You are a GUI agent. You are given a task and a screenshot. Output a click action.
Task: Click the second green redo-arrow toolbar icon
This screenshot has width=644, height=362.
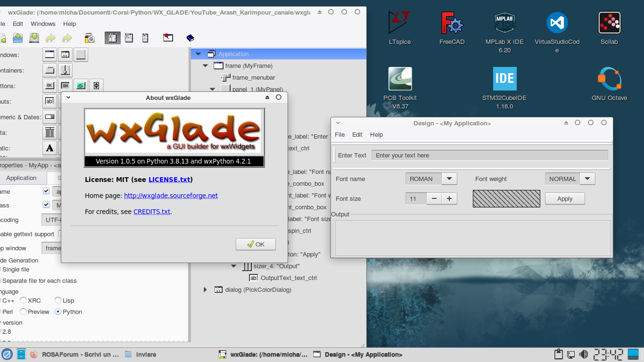click(x=67, y=38)
